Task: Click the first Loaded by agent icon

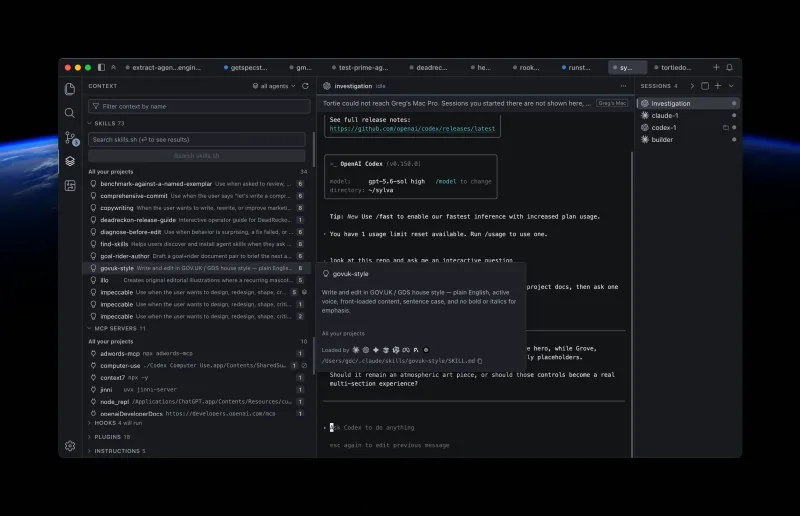Action: point(356,350)
